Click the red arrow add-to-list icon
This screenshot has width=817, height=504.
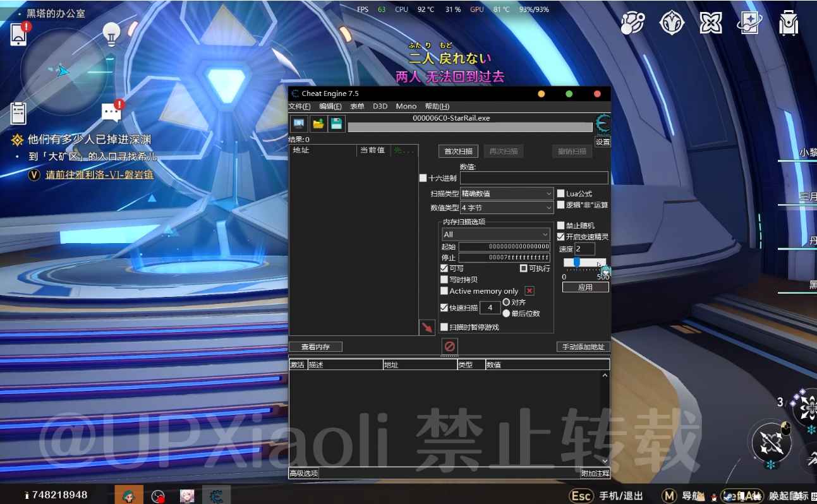pyautogui.click(x=427, y=327)
